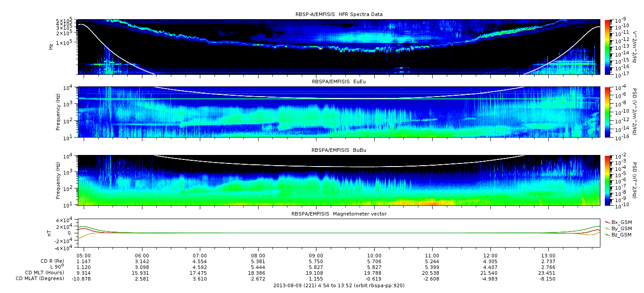Image resolution: width=644 pixels, height=293 pixels.
Task: Click the 05:00 time axis label
Action: pyautogui.click(x=84, y=256)
